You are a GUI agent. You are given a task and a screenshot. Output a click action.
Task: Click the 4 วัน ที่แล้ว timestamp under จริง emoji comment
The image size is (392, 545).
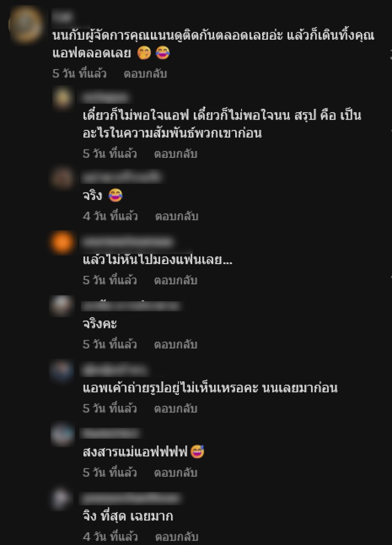(111, 216)
